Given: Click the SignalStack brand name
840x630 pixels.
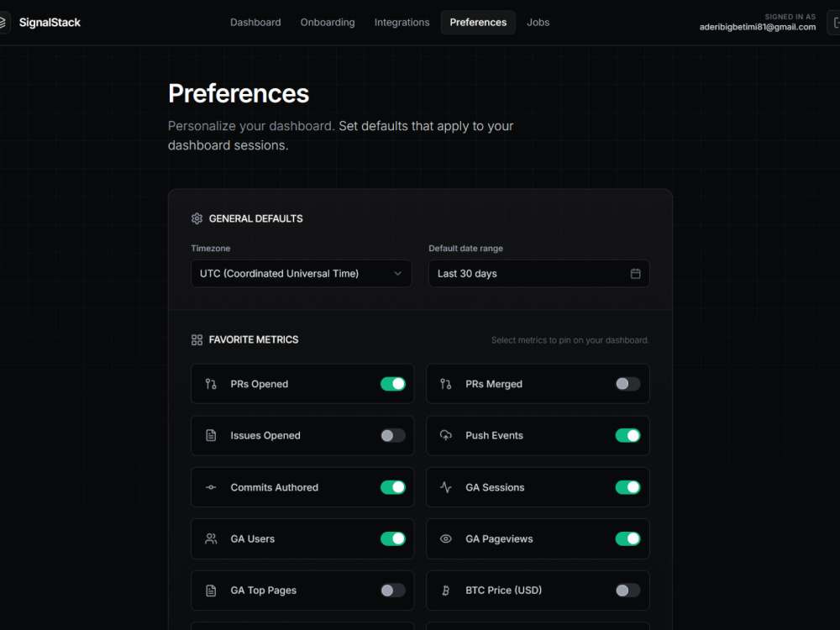Looking at the screenshot, I should click(x=50, y=23).
